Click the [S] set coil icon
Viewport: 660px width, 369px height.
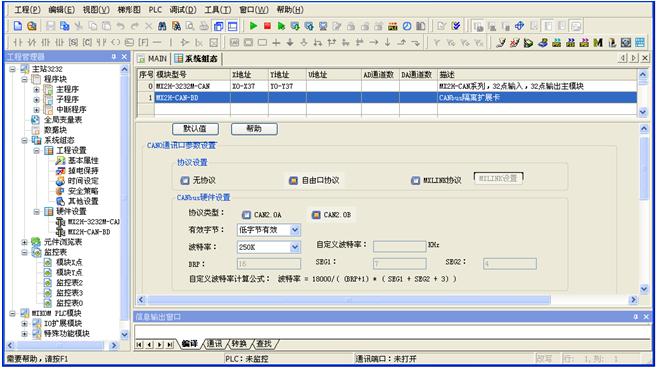(x=73, y=42)
